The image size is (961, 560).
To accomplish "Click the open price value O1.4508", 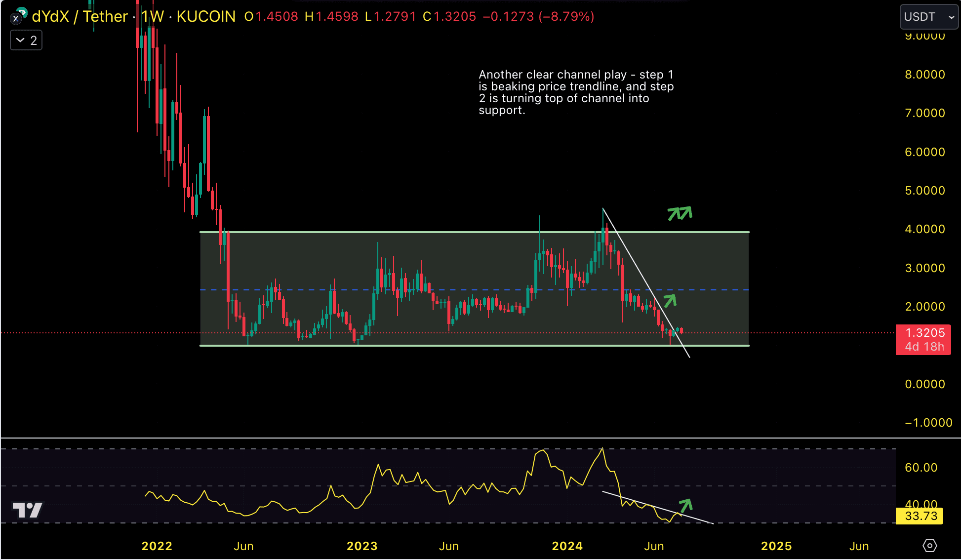I will pos(271,17).
